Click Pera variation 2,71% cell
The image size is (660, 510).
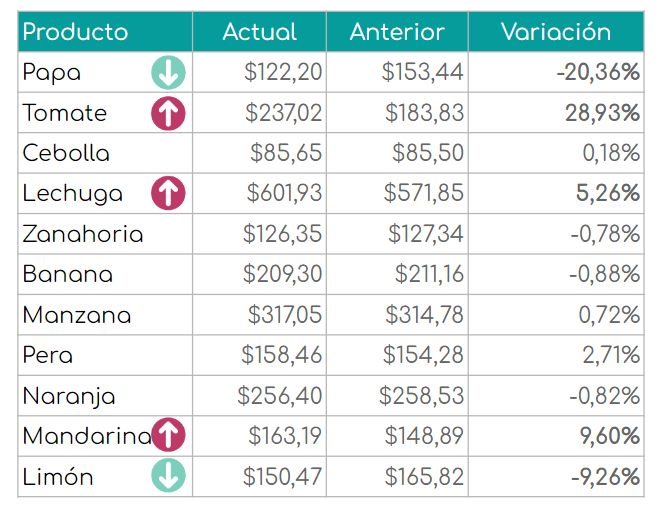point(556,355)
